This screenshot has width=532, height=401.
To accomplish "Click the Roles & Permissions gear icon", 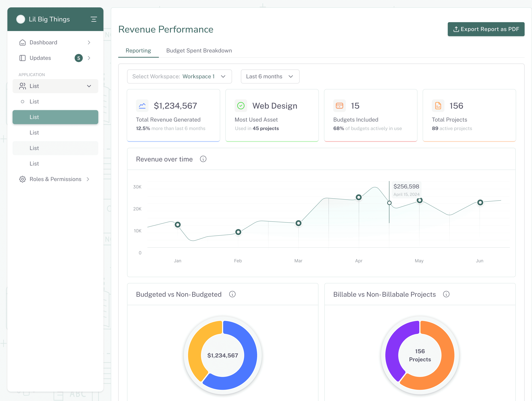I will (22, 179).
